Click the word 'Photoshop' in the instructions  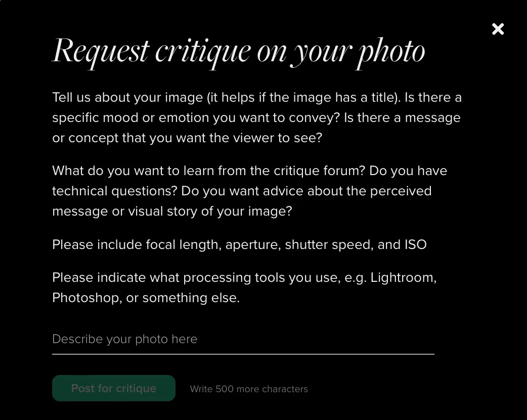86,298
